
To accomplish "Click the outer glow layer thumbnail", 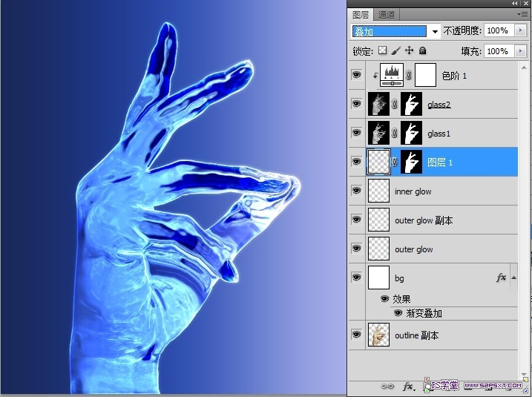I will point(378,249).
